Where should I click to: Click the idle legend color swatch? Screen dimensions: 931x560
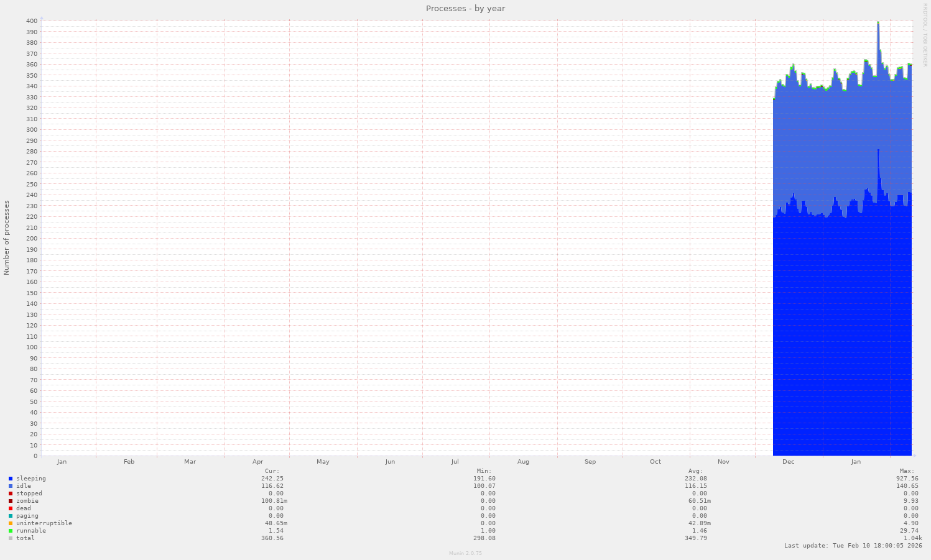pos(11,486)
